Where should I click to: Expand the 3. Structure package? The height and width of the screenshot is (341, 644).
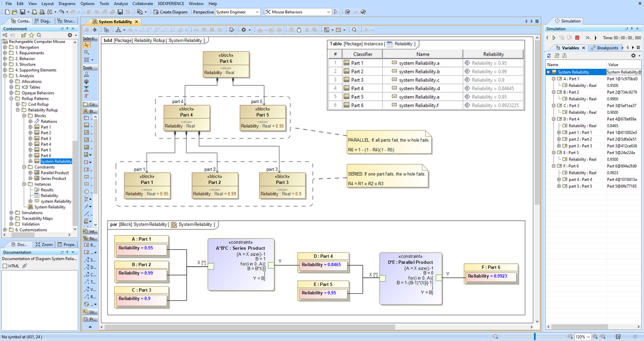[5, 64]
